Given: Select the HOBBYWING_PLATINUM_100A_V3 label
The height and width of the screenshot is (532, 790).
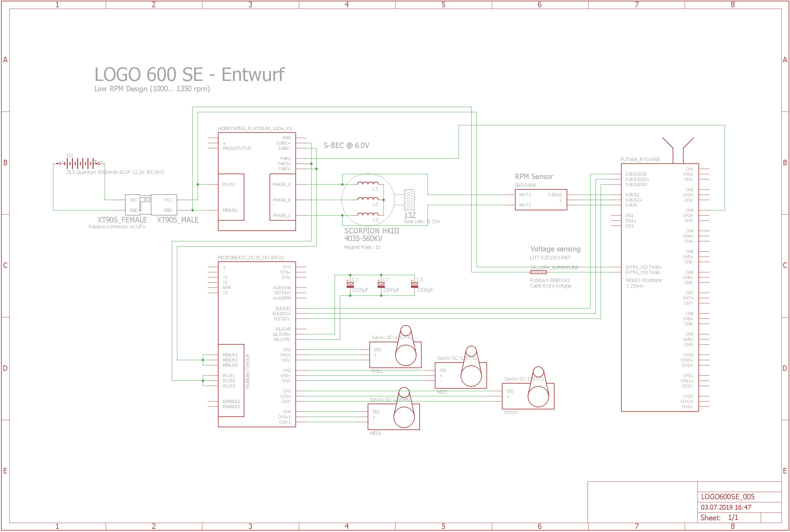Looking at the screenshot, I should coord(254,128).
